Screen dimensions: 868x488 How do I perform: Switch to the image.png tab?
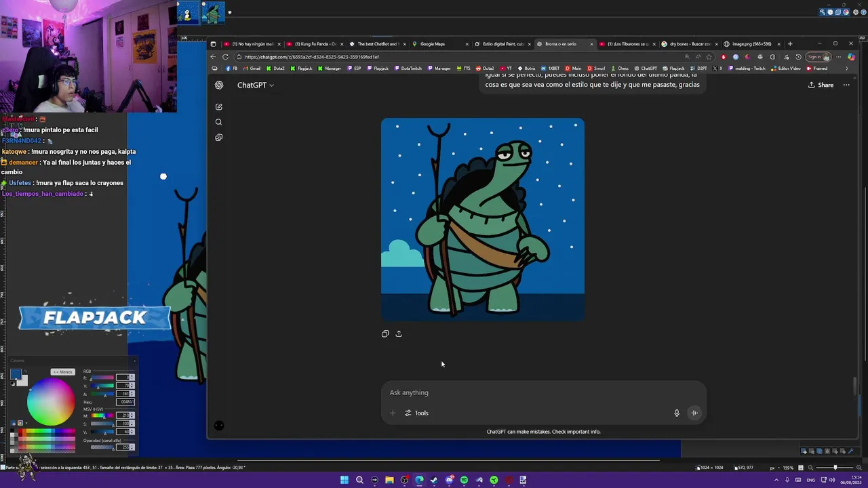point(751,44)
